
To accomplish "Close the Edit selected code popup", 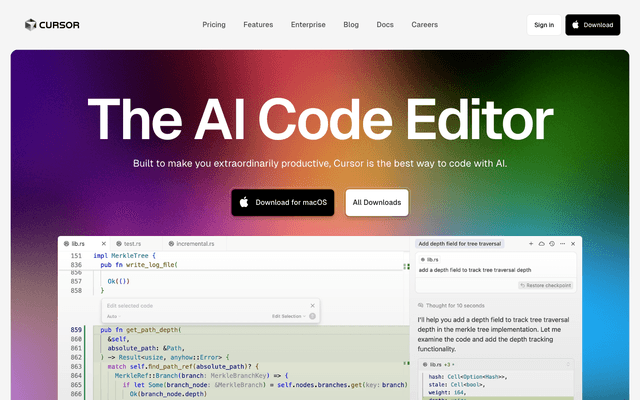I will pyautogui.click(x=313, y=305).
